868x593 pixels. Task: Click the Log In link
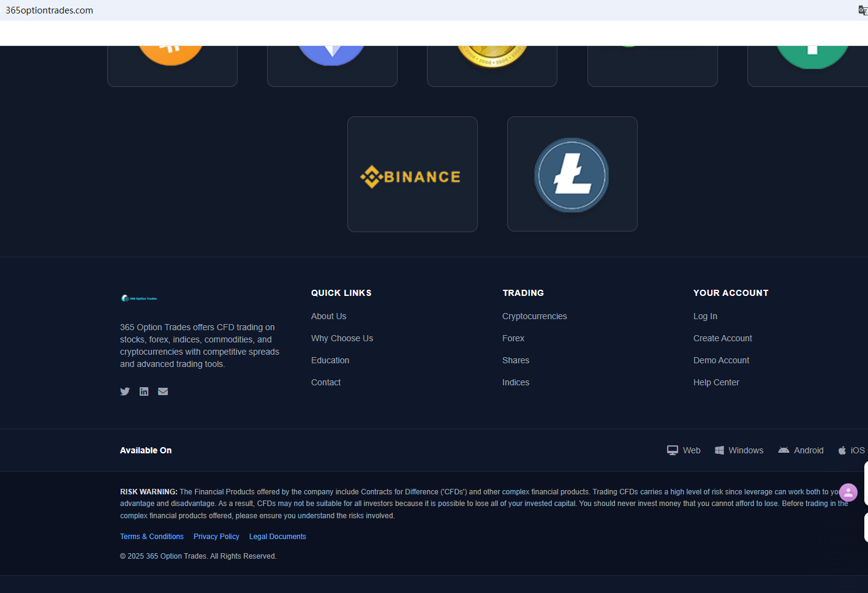pyautogui.click(x=705, y=316)
